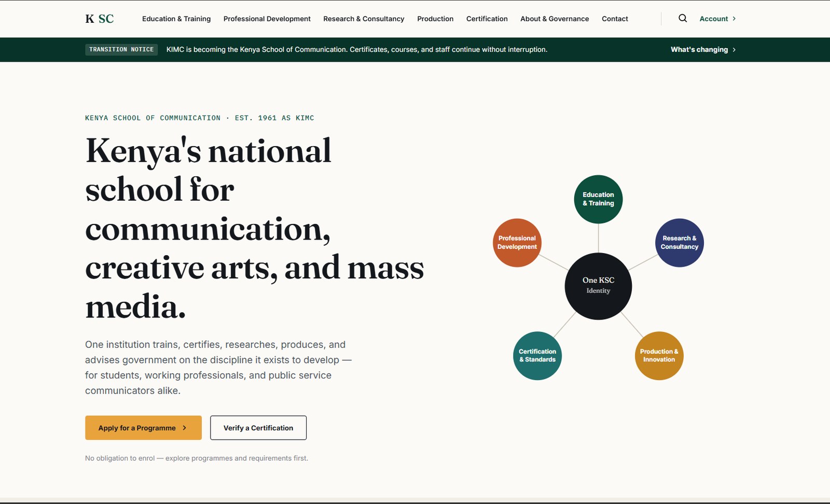Viewport: 830px width, 504px height.
Task: Open Research & Consultancy menu
Action: coord(364,19)
